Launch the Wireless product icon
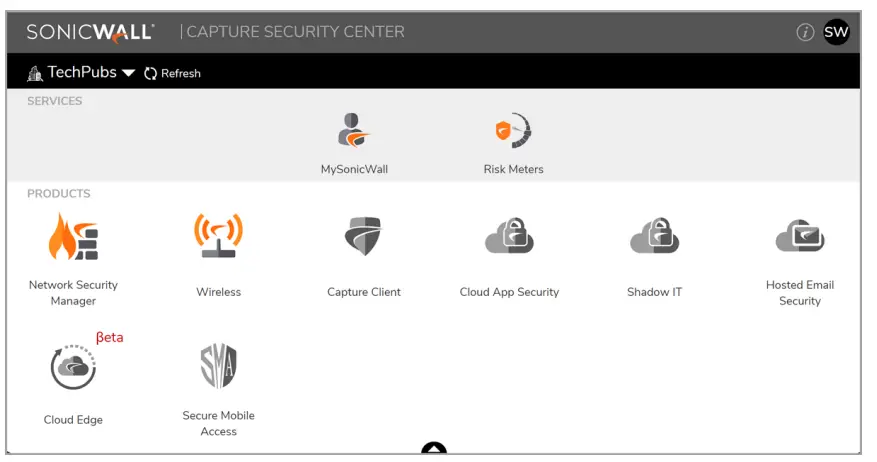 pyautogui.click(x=218, y=237)
